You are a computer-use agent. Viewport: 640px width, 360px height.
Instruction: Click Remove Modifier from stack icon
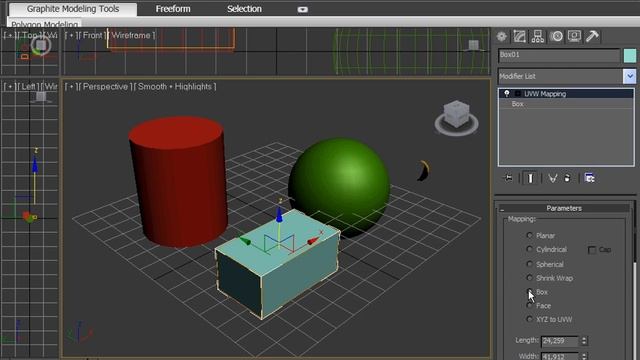point(567,178)
